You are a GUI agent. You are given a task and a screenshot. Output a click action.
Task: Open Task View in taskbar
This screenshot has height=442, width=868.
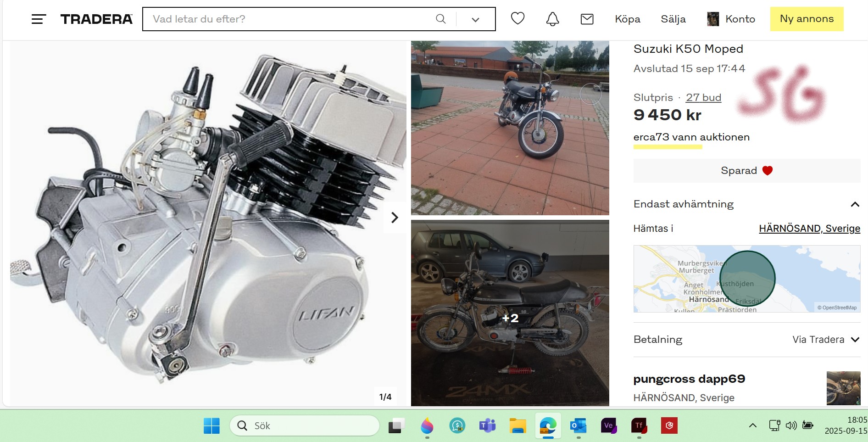point(396,426)
